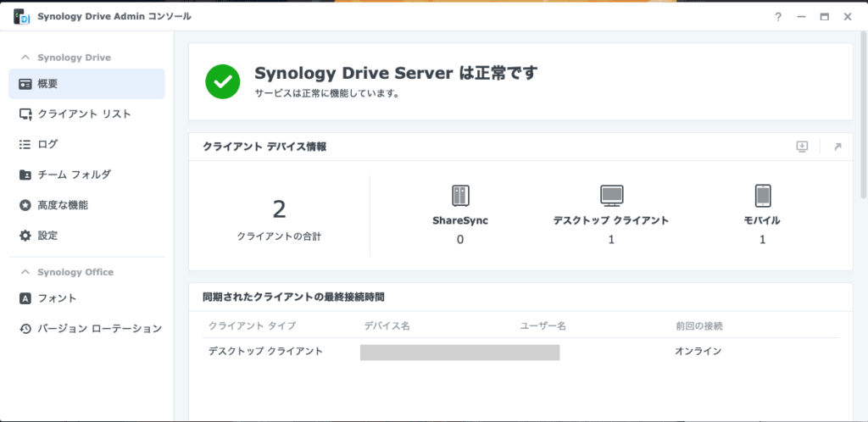This screenshot has height=422, width=868.
Task: Open help with the question mark button
Action: 777,16
